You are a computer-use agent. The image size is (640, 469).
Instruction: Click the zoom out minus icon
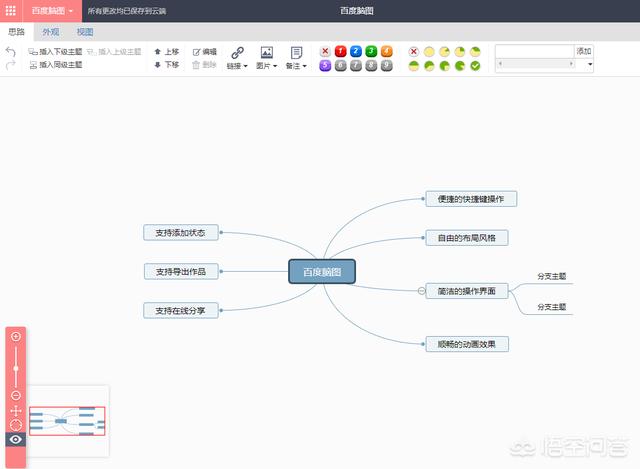pyautogui.click(x=16, y=395)
